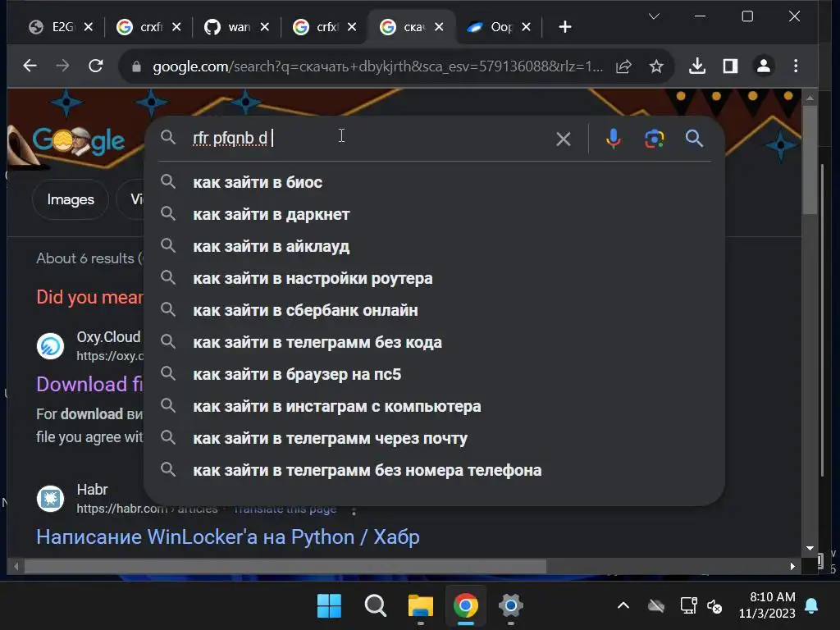Image resolution: width=840 pixels, height=630 pixels.
Task: Open the notification bell in taskbar
Action: coord(811,606)
